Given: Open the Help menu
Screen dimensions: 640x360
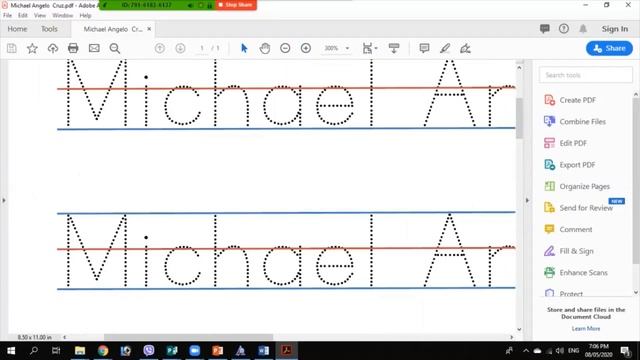Looking at the screenshot, I should [x=85, y=16].
